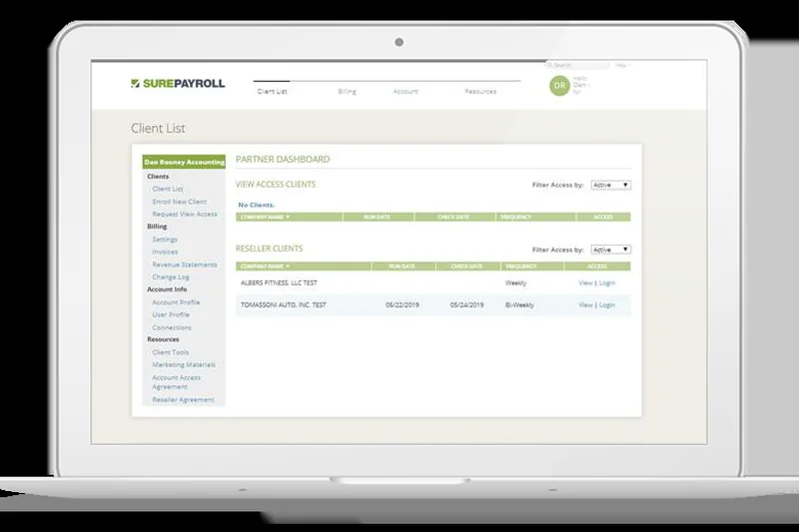
Task: Open Marketing Materials link
Action: (184, 365)
